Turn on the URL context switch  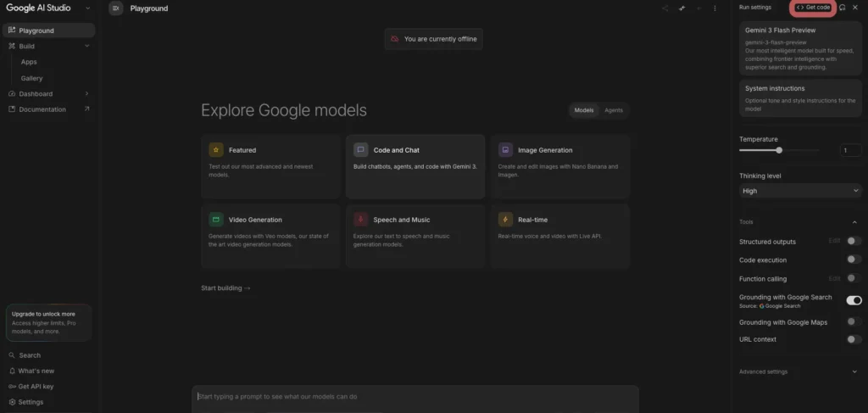pyautogui.click(x=854, y=339)
